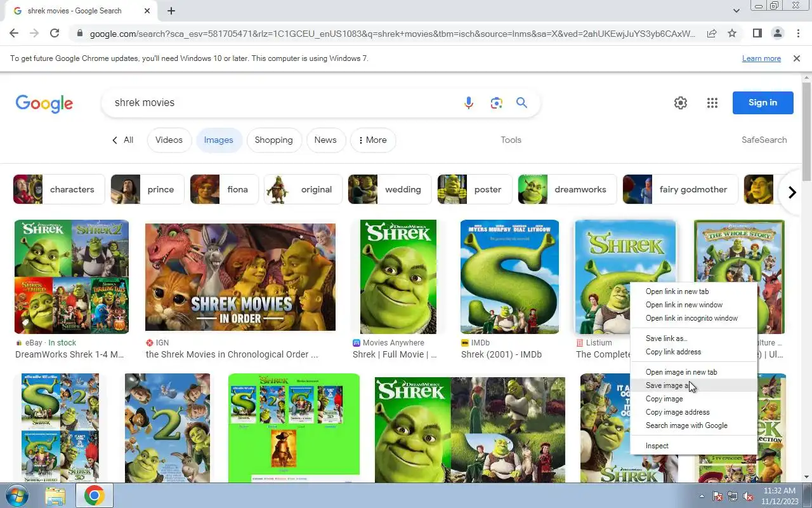812x508 pixels.
Task: Show next suggestion chips with the arrow
Action: tap(792, 192)
